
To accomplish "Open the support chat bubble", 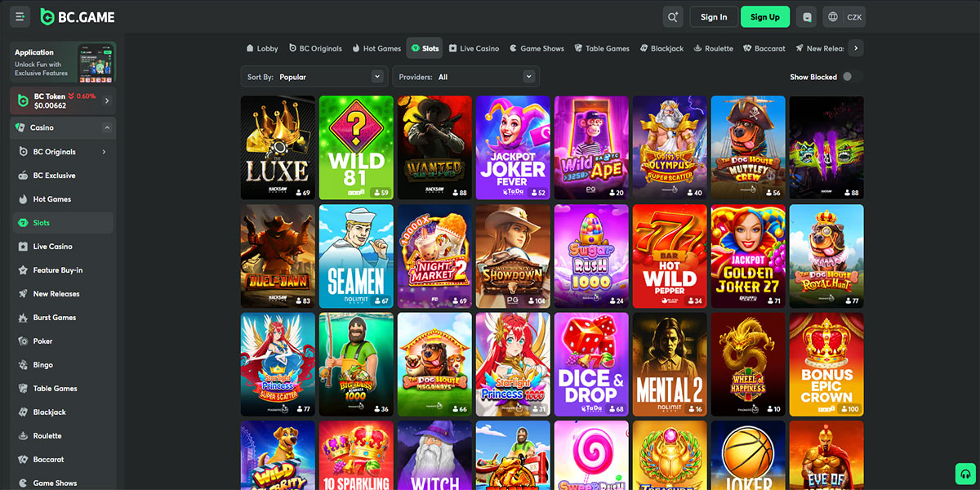I will click(x=964, y=474).
